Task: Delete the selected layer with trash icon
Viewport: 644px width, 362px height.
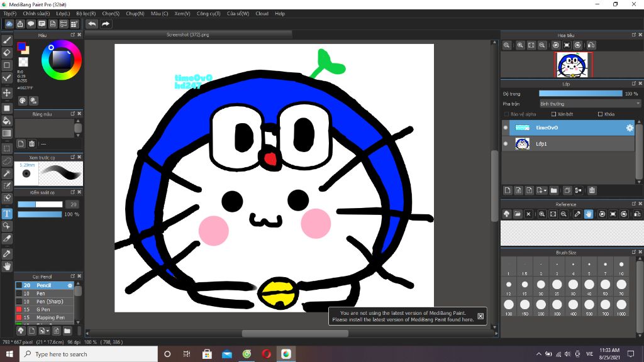Action: point(592,190)
